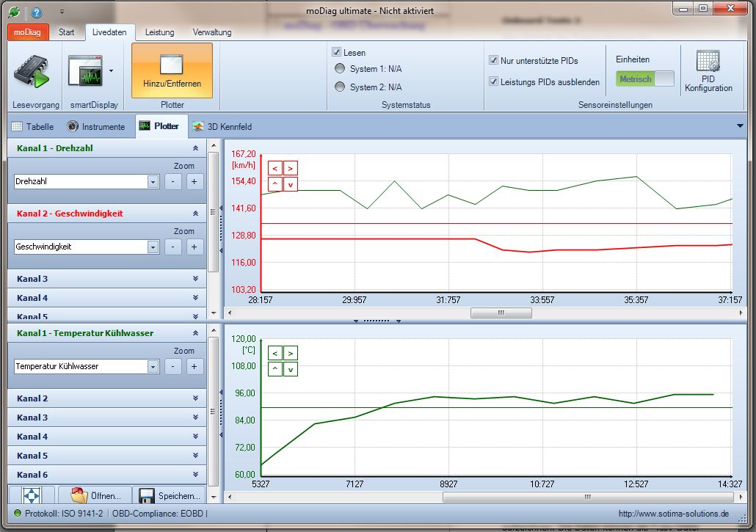The width and height of the screenshot is (756, 532).
Task: Click the help question mark icon
Action: tap(37, 12)
